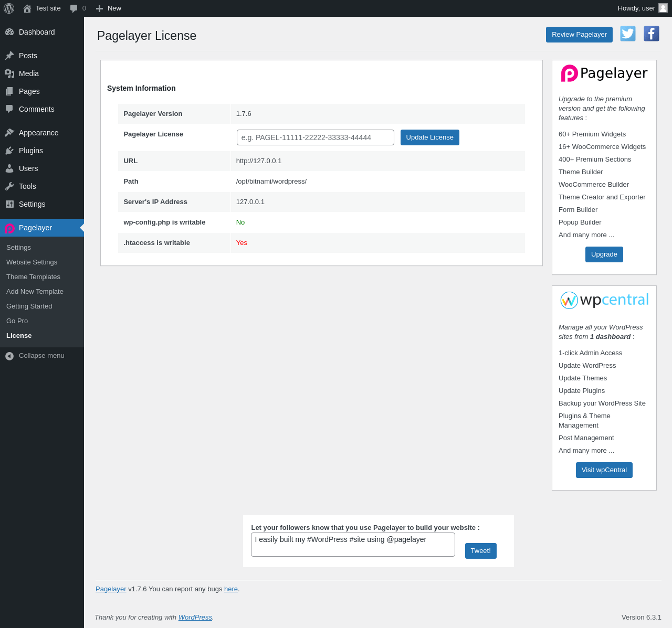Open the Facebook icon in header
The width and height of the screenshot is (672, 628).
point(652,34)
